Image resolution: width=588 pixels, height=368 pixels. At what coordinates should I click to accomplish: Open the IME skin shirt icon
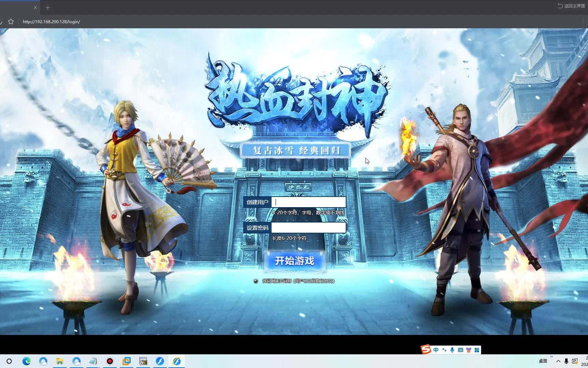pos(469,350)
